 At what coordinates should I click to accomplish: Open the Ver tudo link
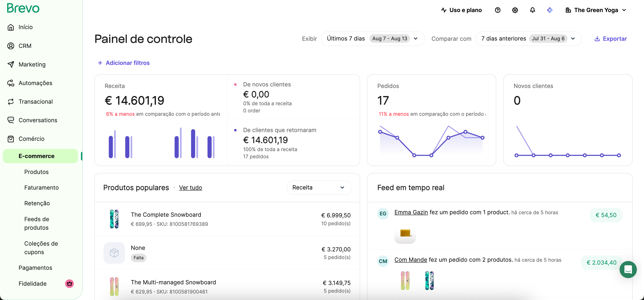pos(190,187)
